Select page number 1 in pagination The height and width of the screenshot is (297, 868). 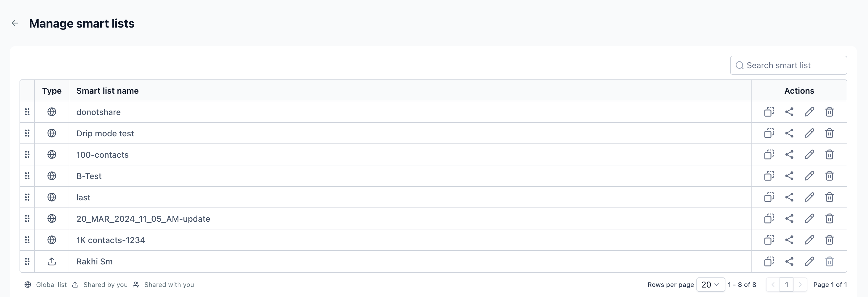(x=786, y=285)
